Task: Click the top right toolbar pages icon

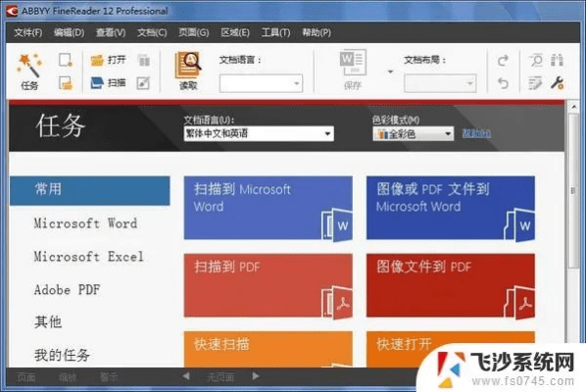Action: tap(557, 60)
